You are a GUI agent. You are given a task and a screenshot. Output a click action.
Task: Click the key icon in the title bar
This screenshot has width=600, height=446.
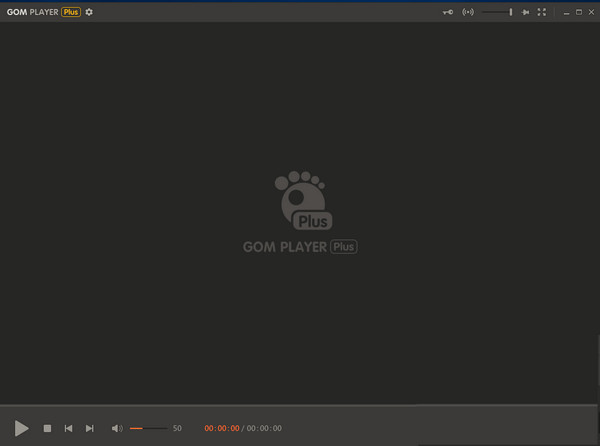(448, 12)
